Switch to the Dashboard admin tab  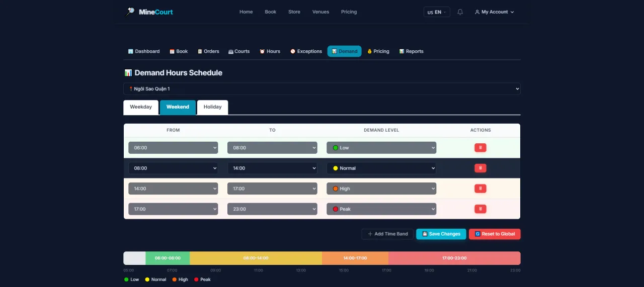click(x=144, y=51)
